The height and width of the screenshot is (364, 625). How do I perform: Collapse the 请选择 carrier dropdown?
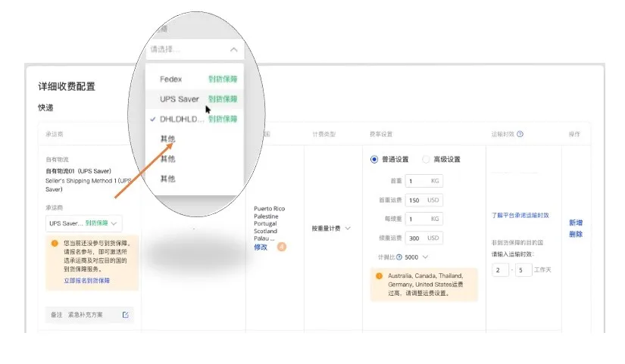(x=233, y=50)
